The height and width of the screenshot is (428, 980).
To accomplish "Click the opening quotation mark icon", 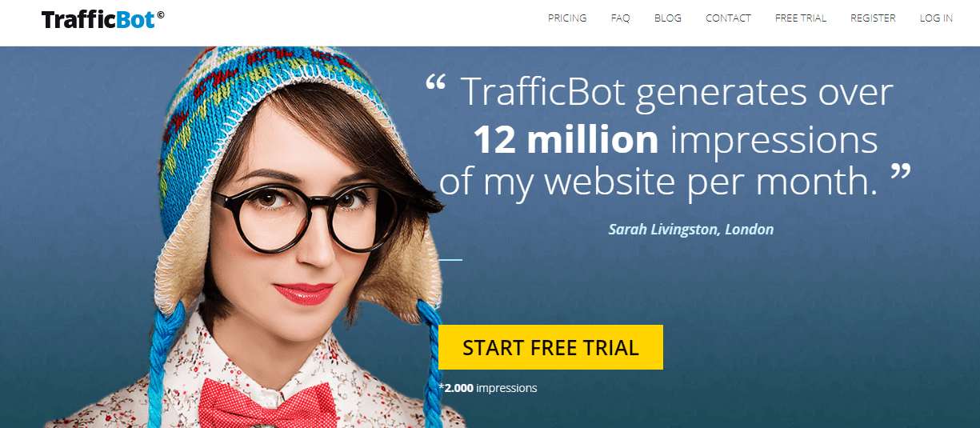I will tap(435, 82).
